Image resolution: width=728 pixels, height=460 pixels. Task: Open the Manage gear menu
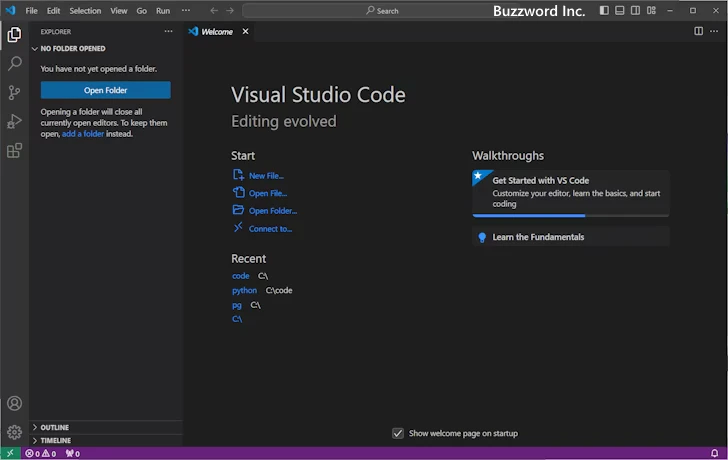[14, 432]
